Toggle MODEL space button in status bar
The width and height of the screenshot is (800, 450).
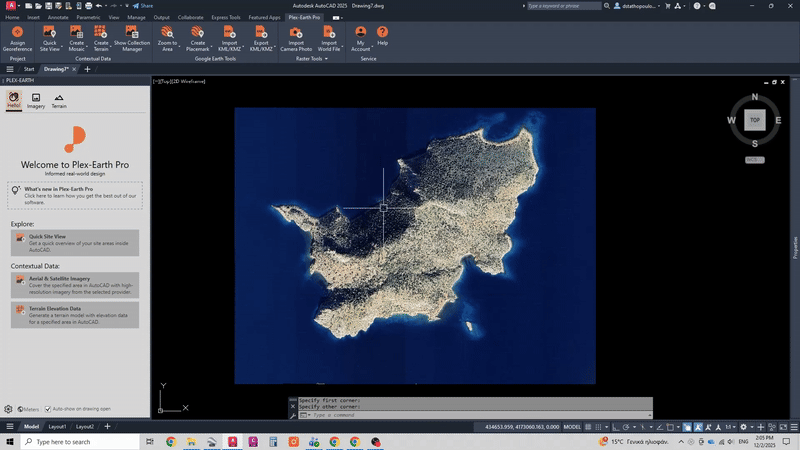(572, 427)
